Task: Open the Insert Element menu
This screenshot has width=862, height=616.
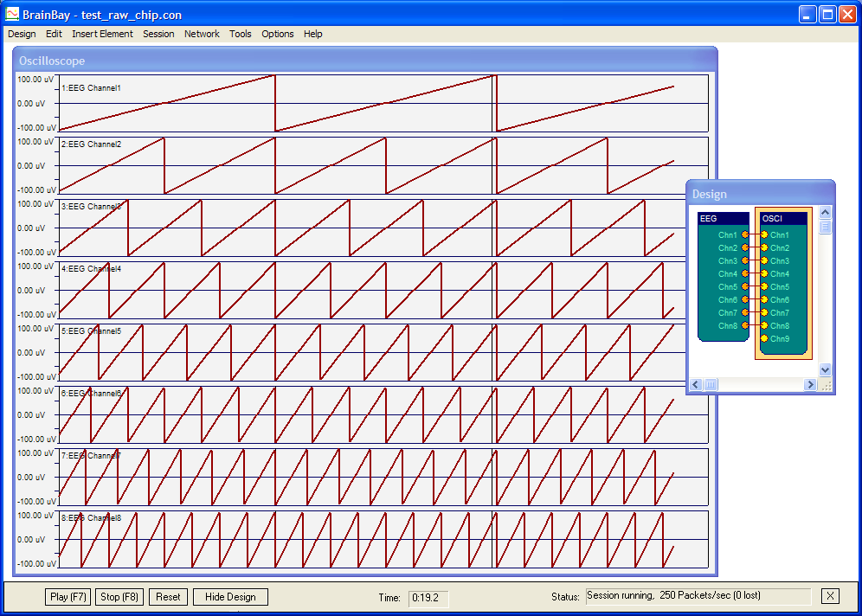Action: coord(102,34)
